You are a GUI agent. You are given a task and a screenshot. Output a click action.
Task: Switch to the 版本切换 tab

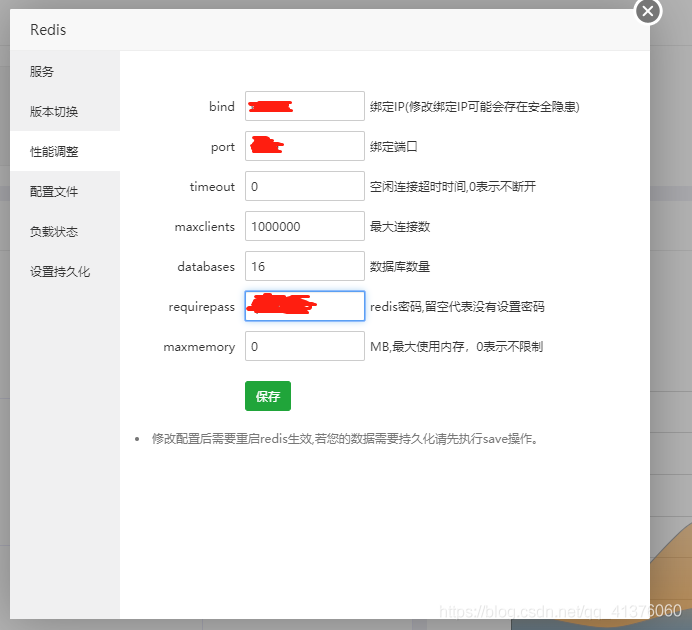coord(65,111)
